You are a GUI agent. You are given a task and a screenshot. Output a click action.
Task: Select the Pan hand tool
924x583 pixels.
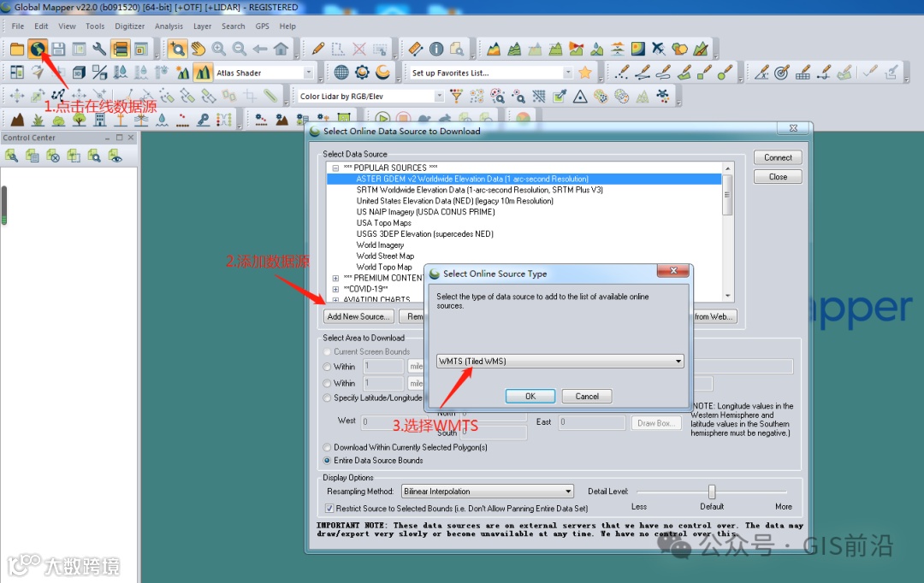click(198, 49)
